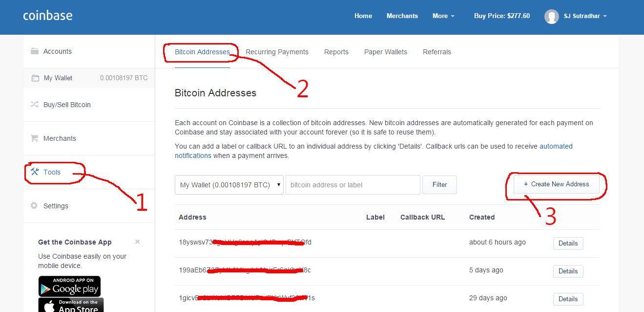Click the '29 days ago' cell

pyautogui.click(x=488, y=298)
